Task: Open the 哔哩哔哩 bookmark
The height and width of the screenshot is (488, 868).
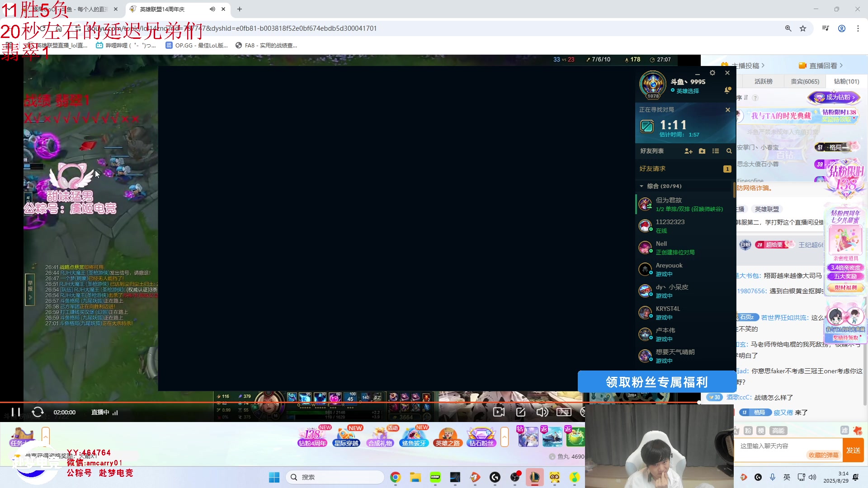Action: 126,45
